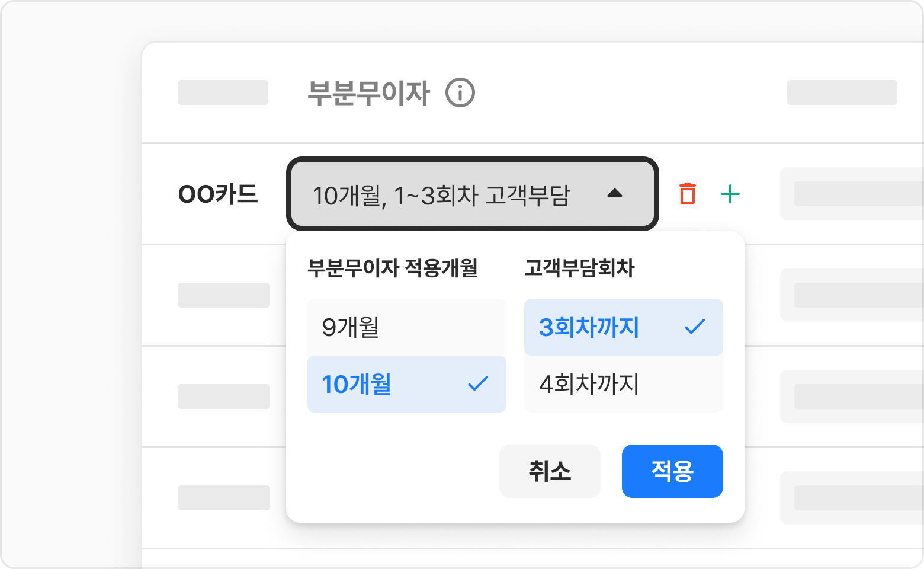
Task: Collapse the dropdown using the up caret
Action: pos(615,193)
